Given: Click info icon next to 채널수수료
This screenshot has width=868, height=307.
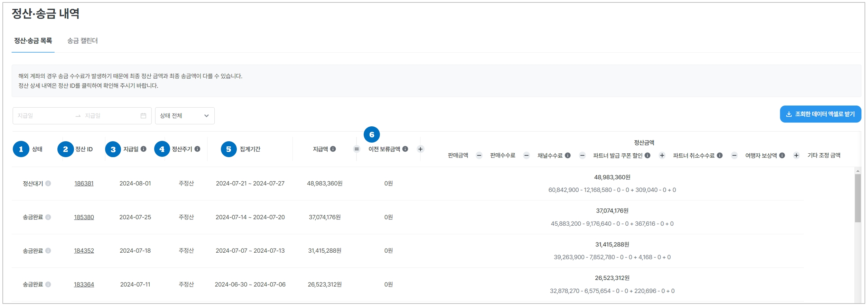Looking at the screenshot, I should 568,155.
